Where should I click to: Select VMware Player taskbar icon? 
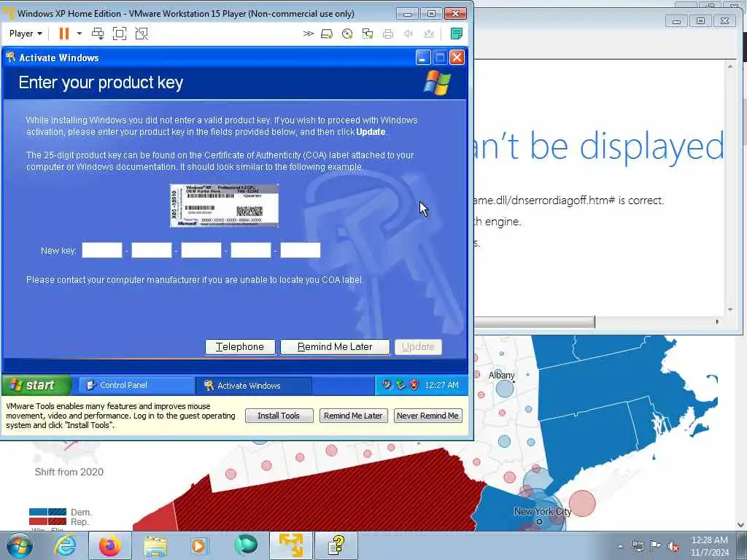tap(291, 545)
